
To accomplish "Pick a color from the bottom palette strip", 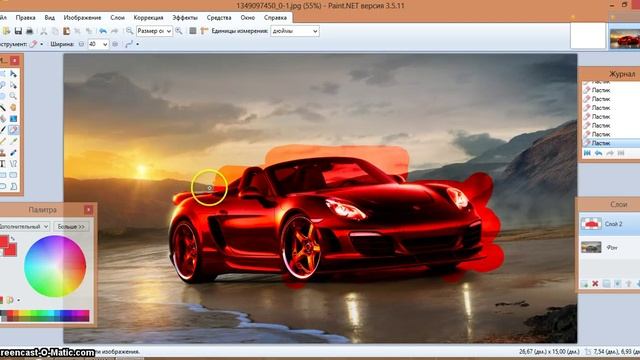I will 44,315.
